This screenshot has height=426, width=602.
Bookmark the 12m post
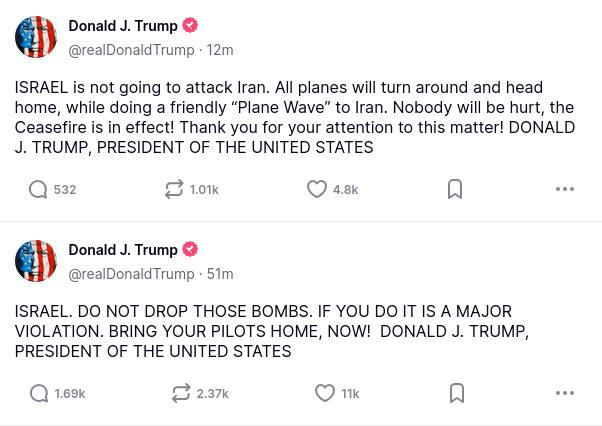(455, 189)
